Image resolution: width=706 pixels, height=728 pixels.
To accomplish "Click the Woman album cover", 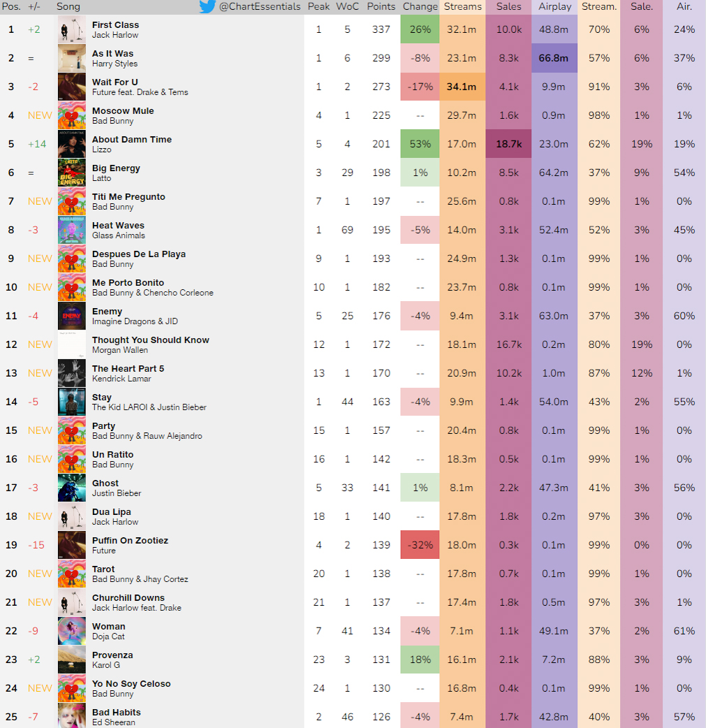I will (72, 631).
